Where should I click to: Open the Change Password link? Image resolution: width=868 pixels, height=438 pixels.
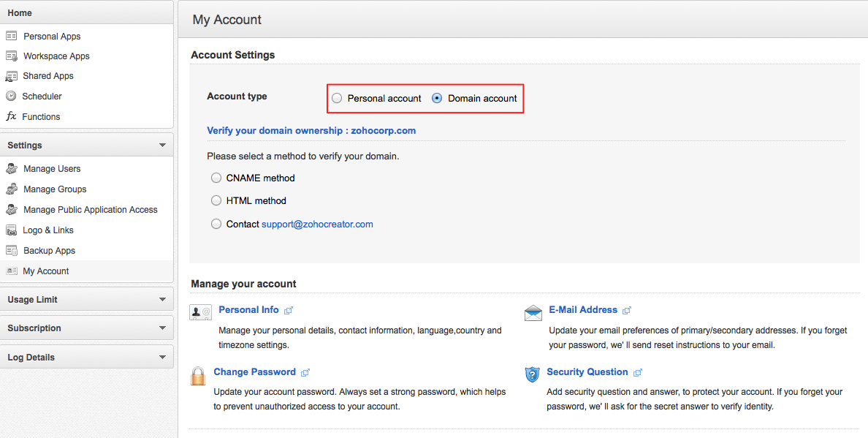[x=254, y=372]
